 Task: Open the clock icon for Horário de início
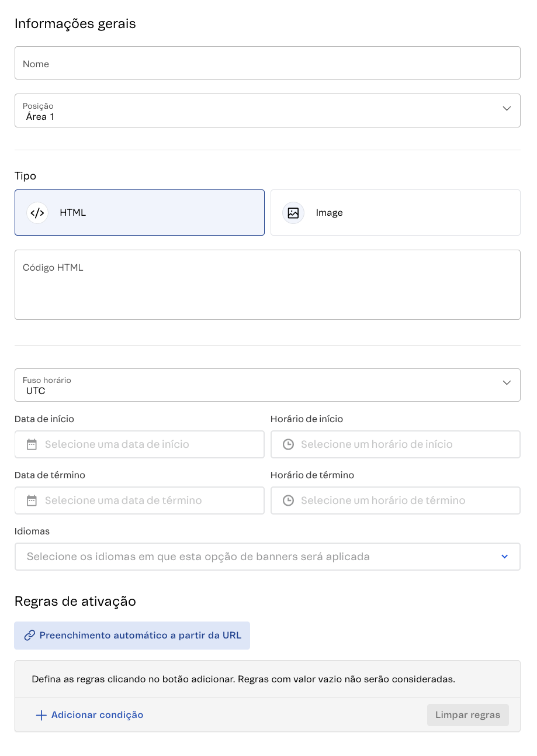coord(287,444)
